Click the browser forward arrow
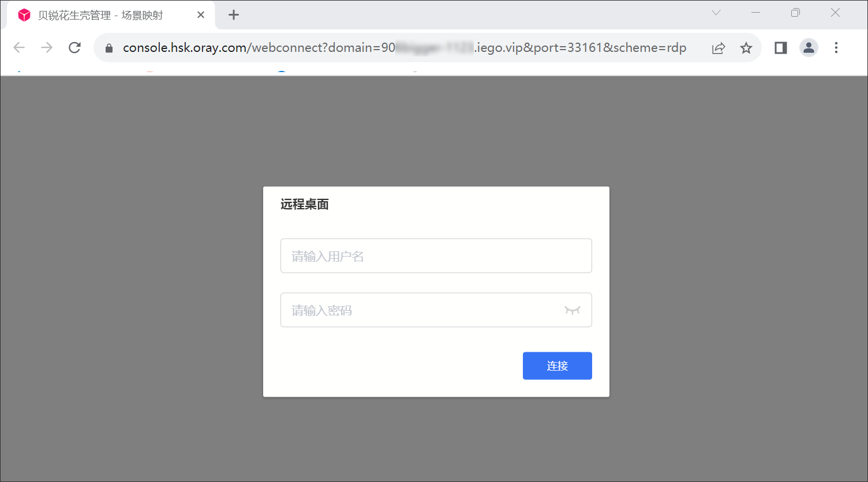Screen dimensions: 868x482 click(x=47, y=48)
